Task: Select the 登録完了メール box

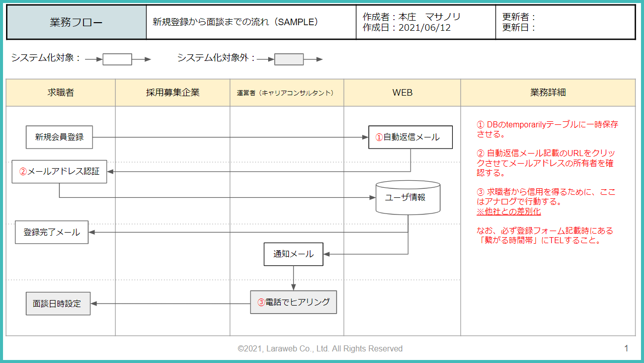Action: point(51,232)
